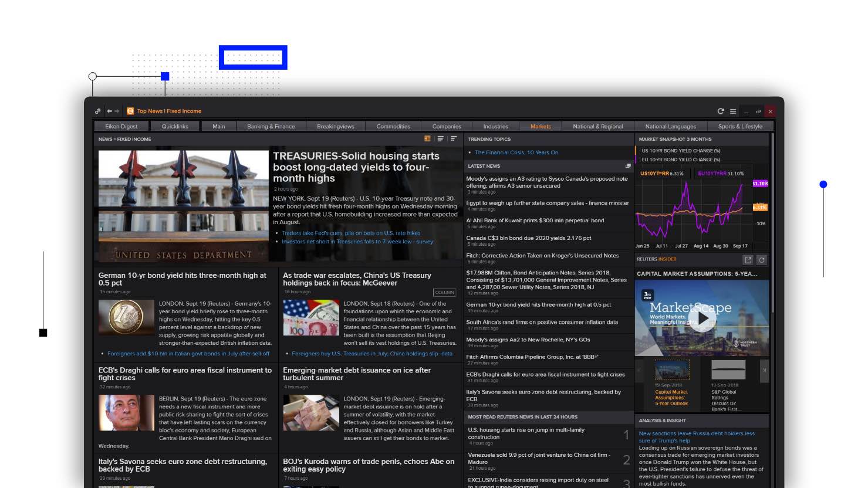Open Fitch Kroger's Unsecured Notes headline
868x488 pixels.
click(x=542, y=256)
